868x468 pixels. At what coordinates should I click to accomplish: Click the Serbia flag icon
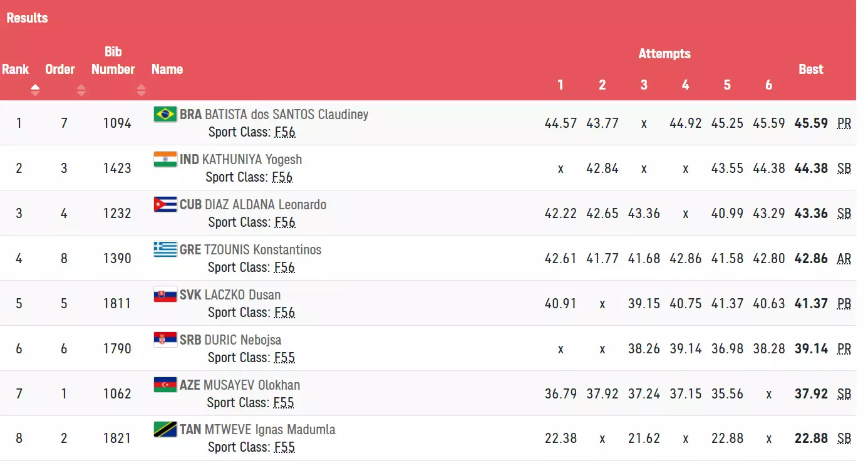point(165,340)
